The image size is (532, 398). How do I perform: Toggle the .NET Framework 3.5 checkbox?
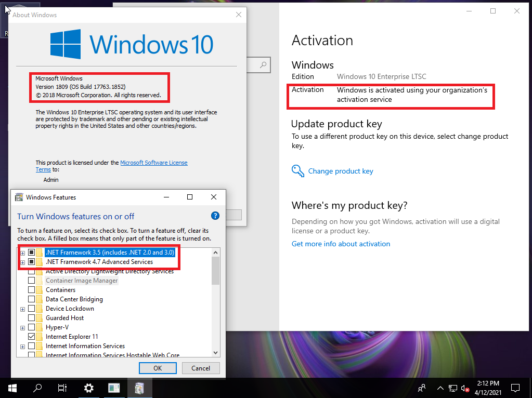[31, 252]
